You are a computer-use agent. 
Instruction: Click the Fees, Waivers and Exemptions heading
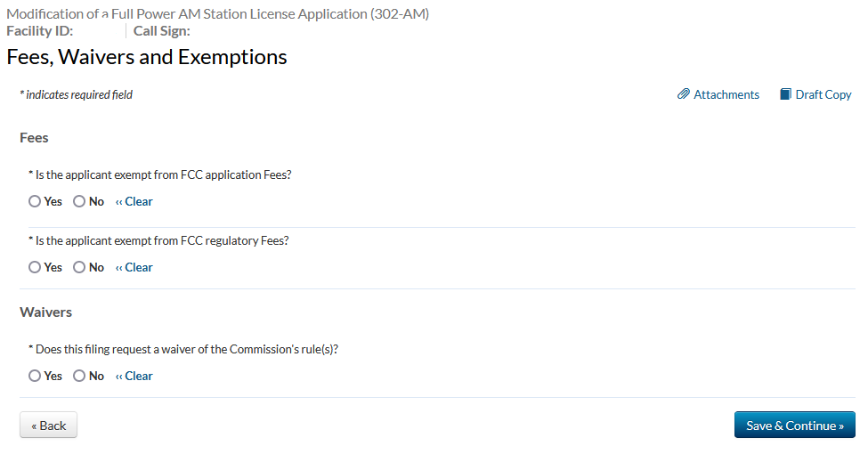tap(147, 58)
